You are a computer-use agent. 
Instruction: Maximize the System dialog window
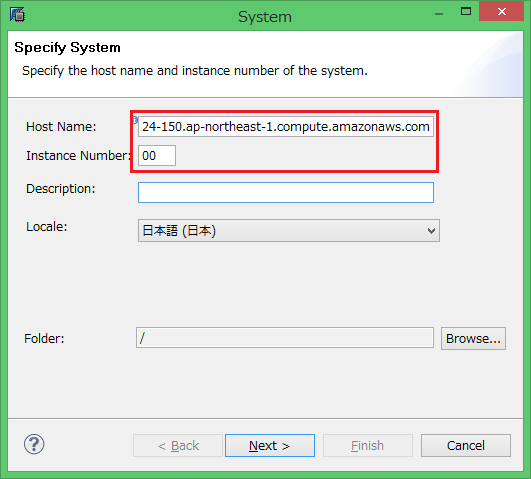coord(466,12)
